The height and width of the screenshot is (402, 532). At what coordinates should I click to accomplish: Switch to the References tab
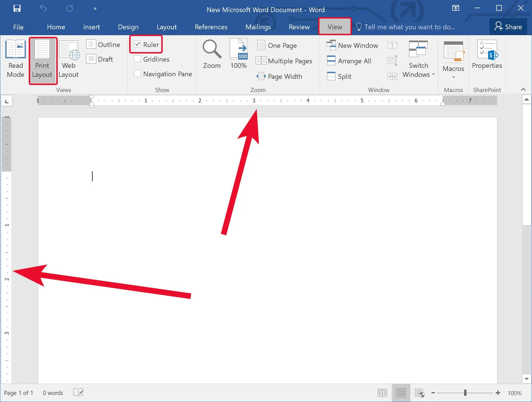211,27
